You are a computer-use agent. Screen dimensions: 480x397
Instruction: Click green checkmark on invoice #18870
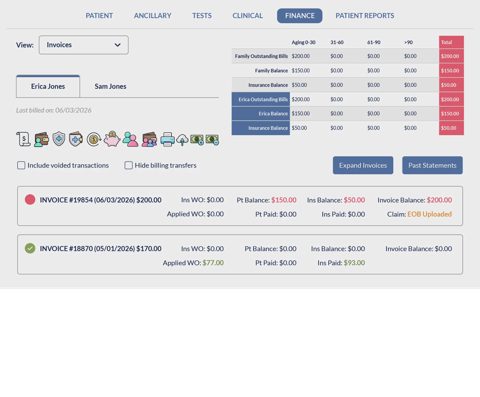(30, 248)
